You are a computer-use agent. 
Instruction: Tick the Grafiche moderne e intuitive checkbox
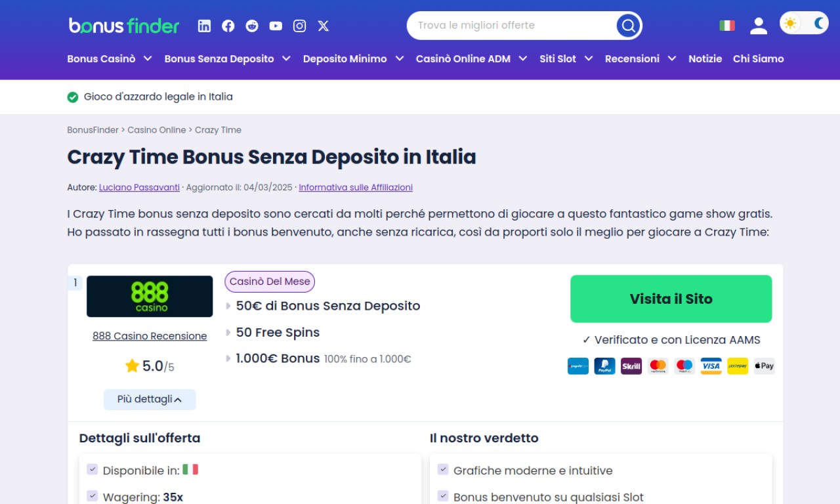[443, 469]
